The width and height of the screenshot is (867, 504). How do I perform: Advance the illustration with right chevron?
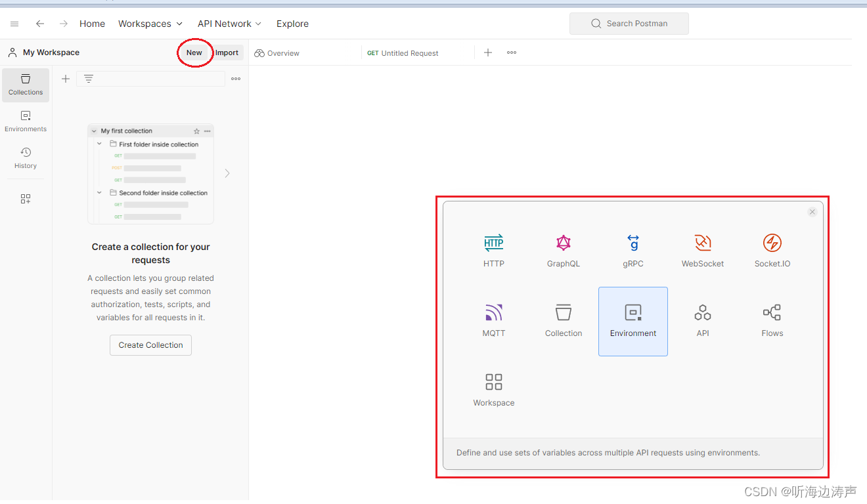pos(227,173)
